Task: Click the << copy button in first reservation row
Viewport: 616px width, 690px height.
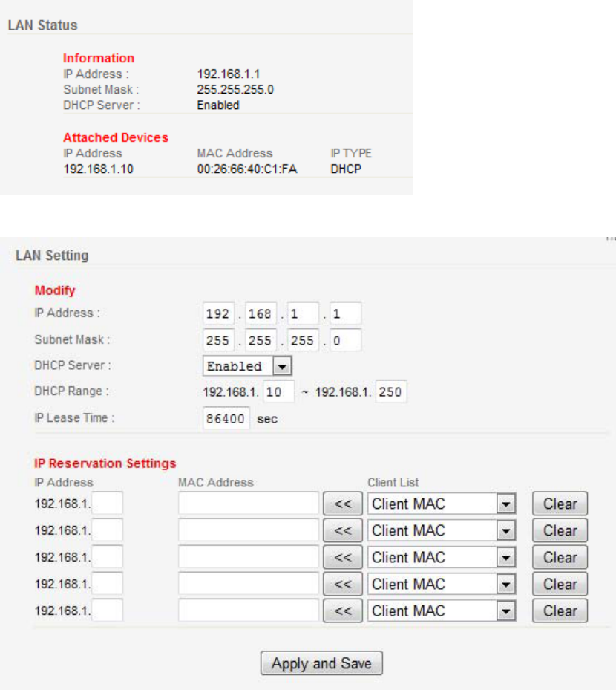Action: coord(343,504)
